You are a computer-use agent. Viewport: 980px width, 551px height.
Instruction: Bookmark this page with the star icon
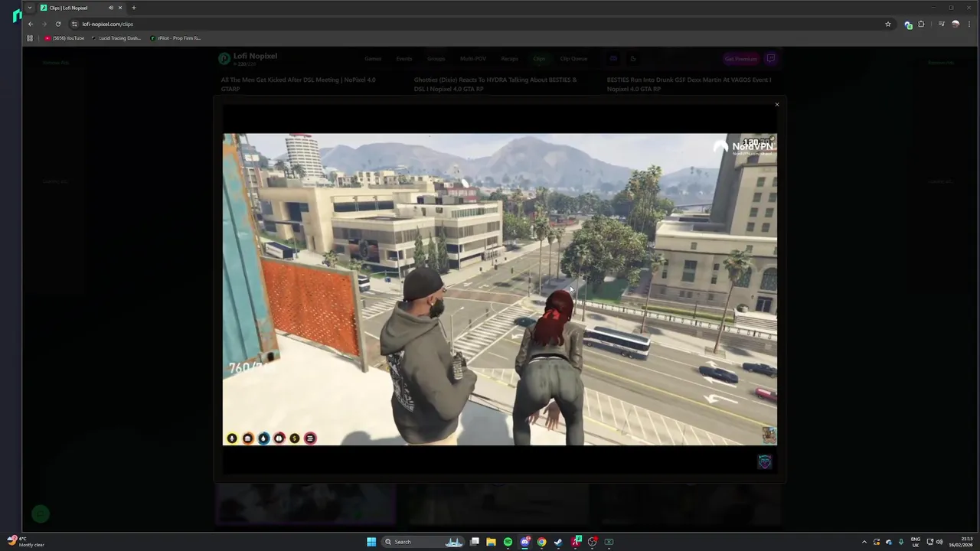pyautogui.click(x=888, y=24)
